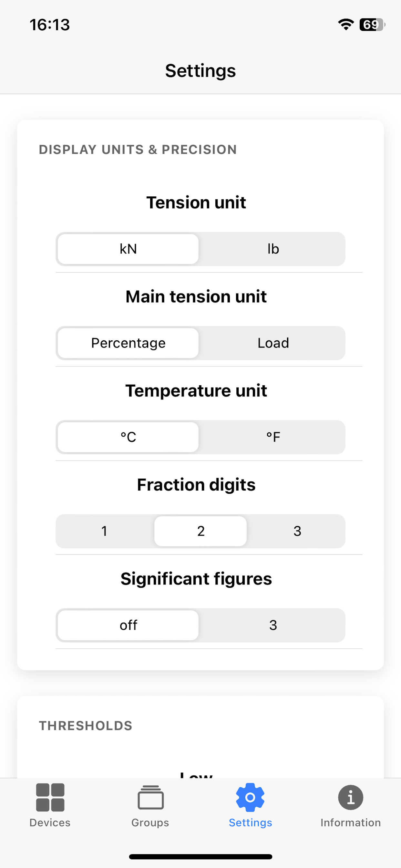401x868 pixels.
Task: Tap the clock showing 16:13
Action: 50,25
